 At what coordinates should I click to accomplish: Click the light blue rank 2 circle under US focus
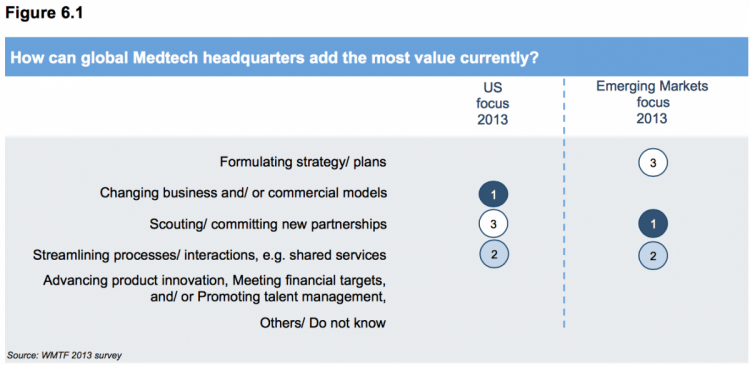494,254
